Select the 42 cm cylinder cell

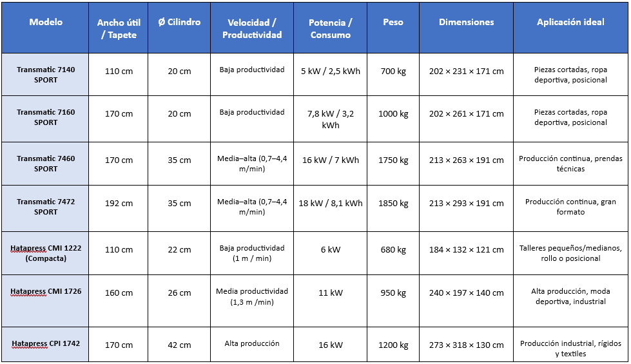(179, 345)
